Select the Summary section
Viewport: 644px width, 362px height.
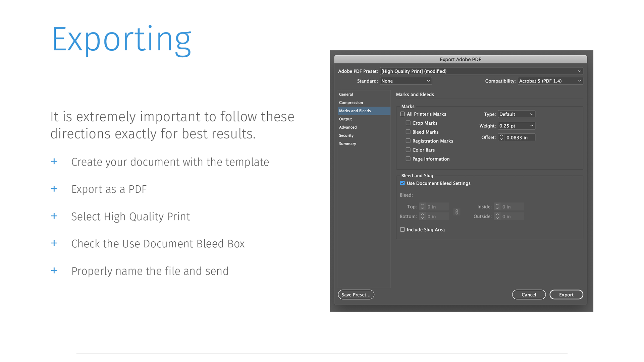tap(364, 144)
